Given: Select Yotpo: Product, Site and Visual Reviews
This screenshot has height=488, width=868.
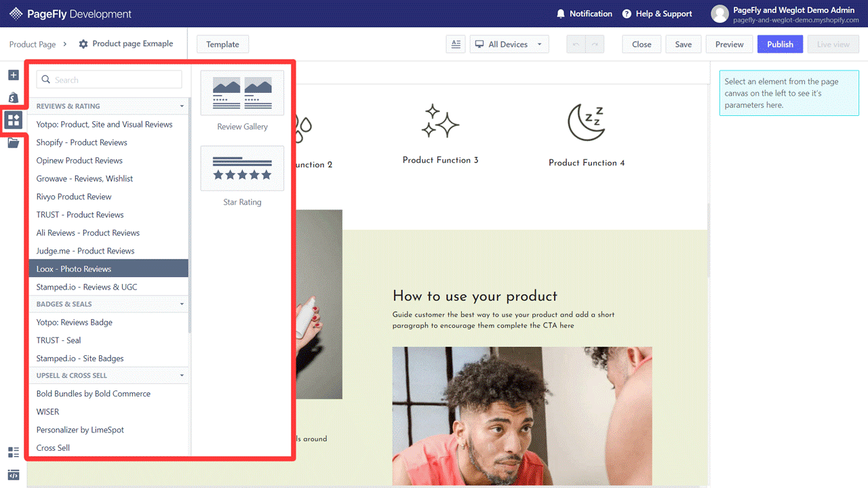Looking at the screenshot, I should 108,125.
